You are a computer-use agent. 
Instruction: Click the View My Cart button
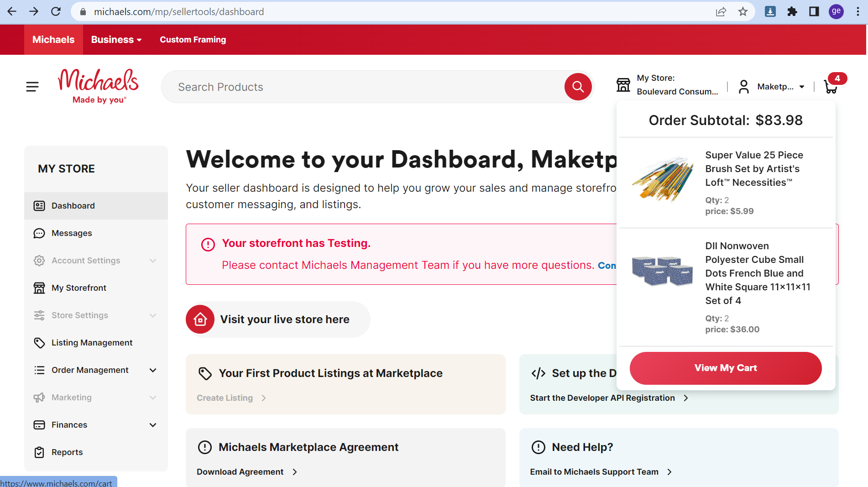[726, 368]
